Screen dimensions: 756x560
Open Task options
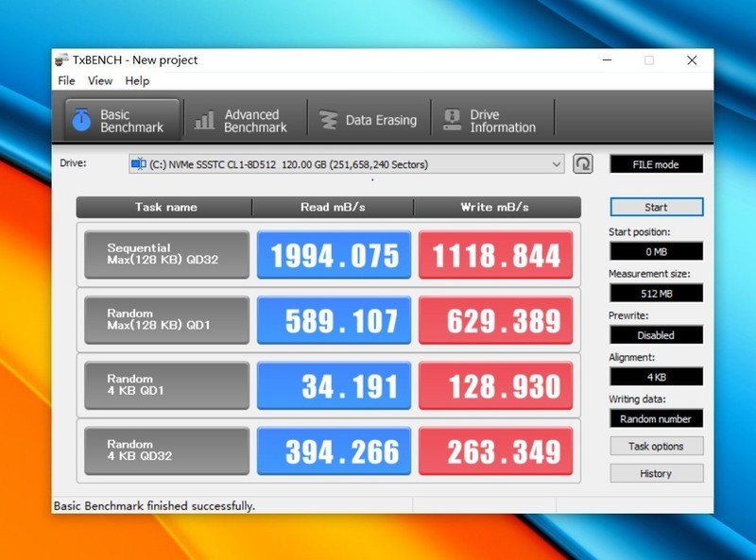[656, 446]
